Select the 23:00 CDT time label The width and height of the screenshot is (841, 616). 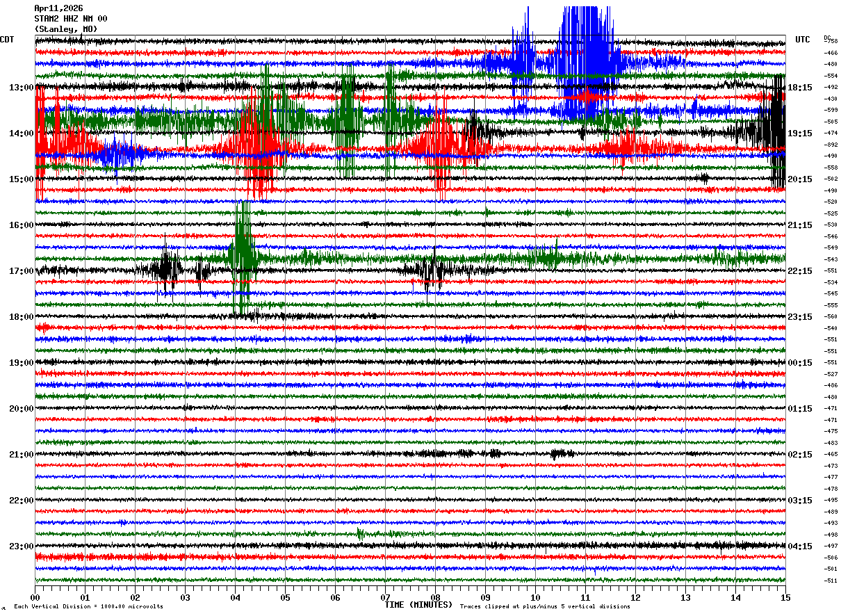point(21,546)
